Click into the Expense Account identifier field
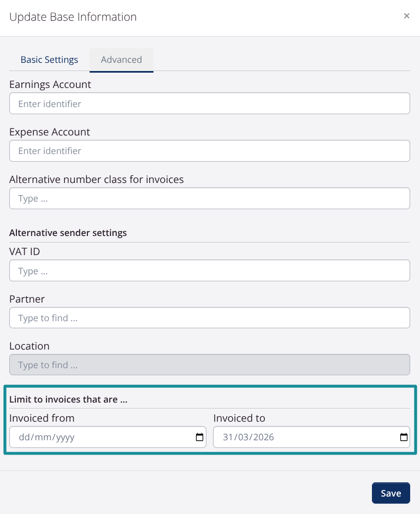Image resolution: width=420 pixels, height=514 pixels. point(209,151)
